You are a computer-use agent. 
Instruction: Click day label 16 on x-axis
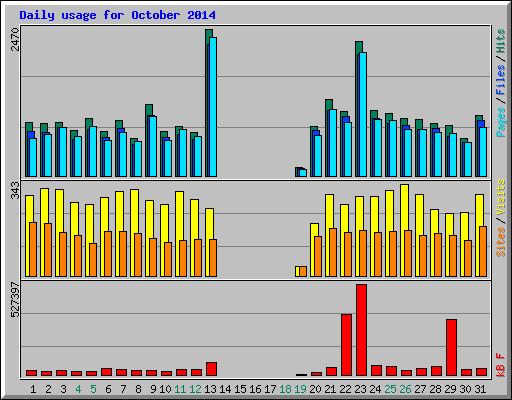[255, 389]
